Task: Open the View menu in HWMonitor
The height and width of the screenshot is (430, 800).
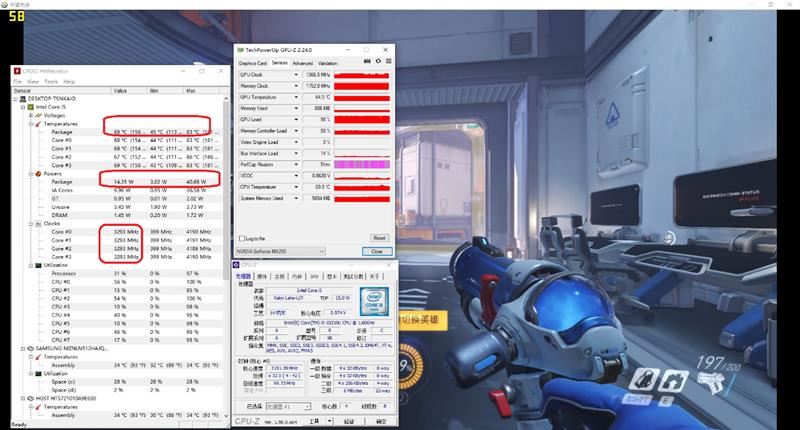Action: point(33,82)
